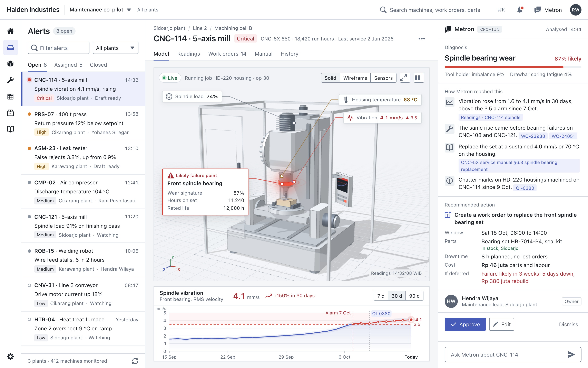Expand the 3D model to fullscreen
This screenshot has width=588, height=368.
coord(405,78)
